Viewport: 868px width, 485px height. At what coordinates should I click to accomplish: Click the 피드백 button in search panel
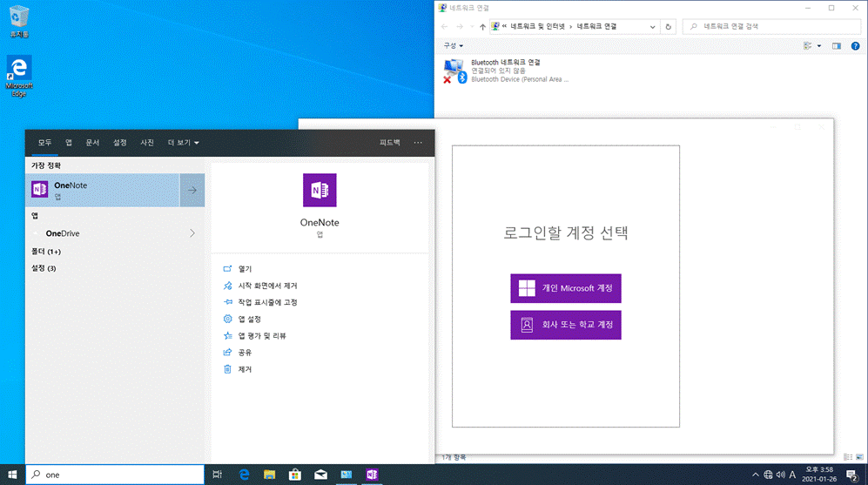[390, 142]
